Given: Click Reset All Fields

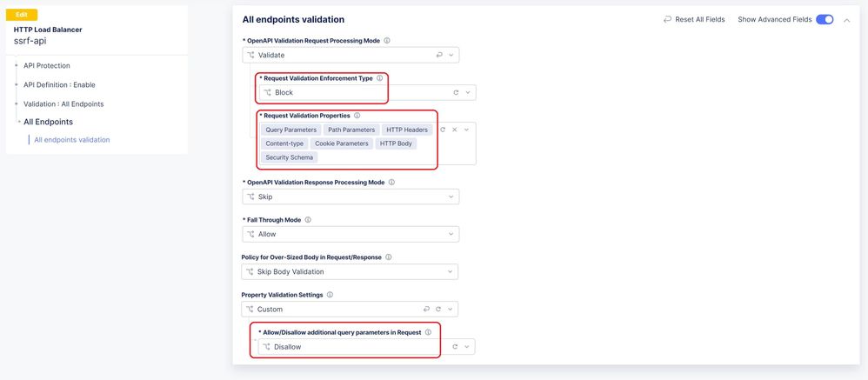Looking at the screenshot, I should click(x=696, y=19).
